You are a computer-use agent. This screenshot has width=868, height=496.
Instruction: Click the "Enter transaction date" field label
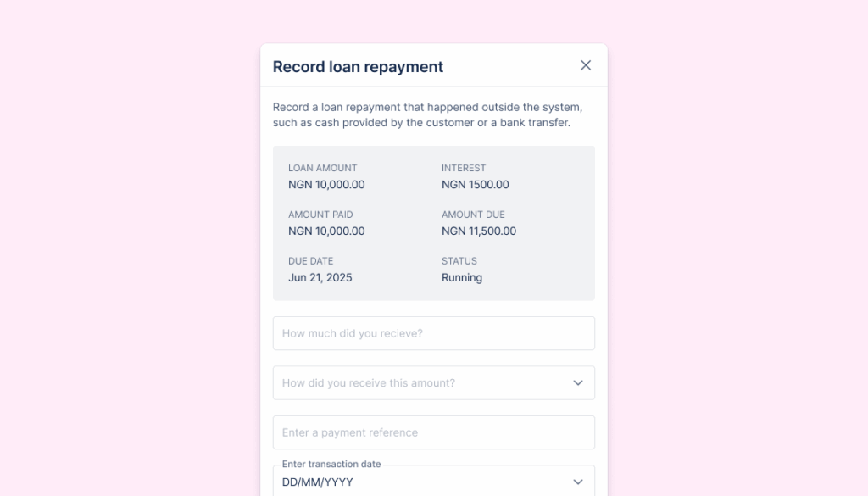tap(331, 464)
